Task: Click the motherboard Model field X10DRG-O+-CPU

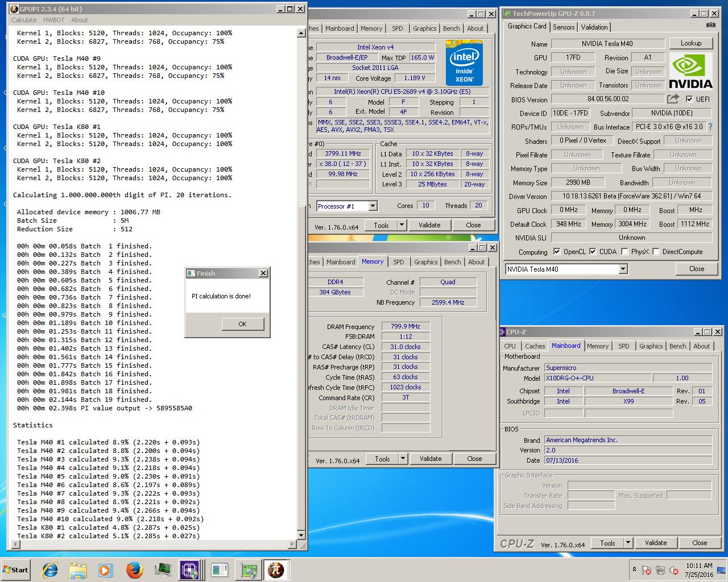Action: click(x=597, y=378)
